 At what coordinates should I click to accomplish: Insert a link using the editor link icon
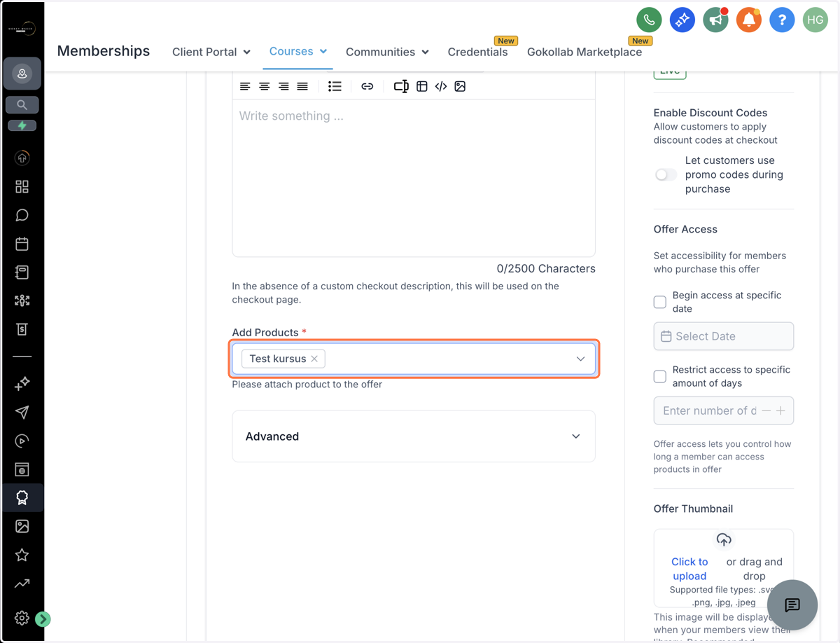(367, 86)
